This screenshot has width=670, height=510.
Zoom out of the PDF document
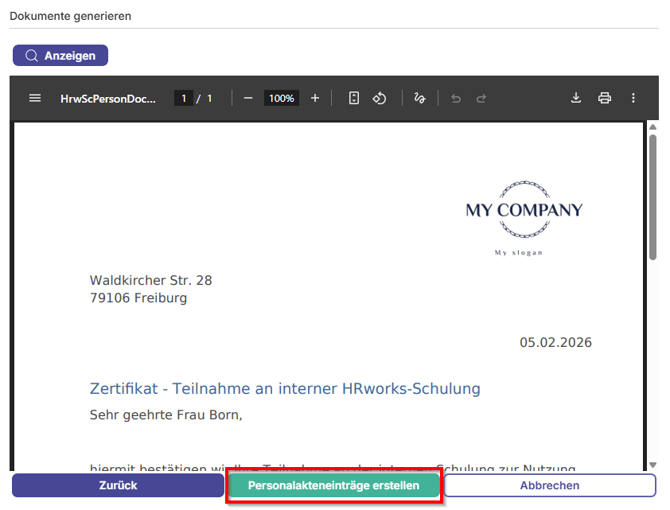[248, 98]
